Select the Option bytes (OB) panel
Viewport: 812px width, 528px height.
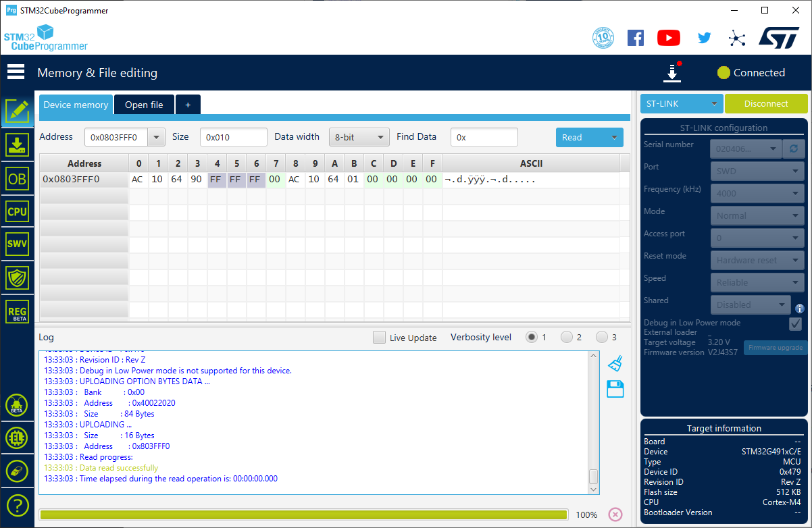click(17, 178)
